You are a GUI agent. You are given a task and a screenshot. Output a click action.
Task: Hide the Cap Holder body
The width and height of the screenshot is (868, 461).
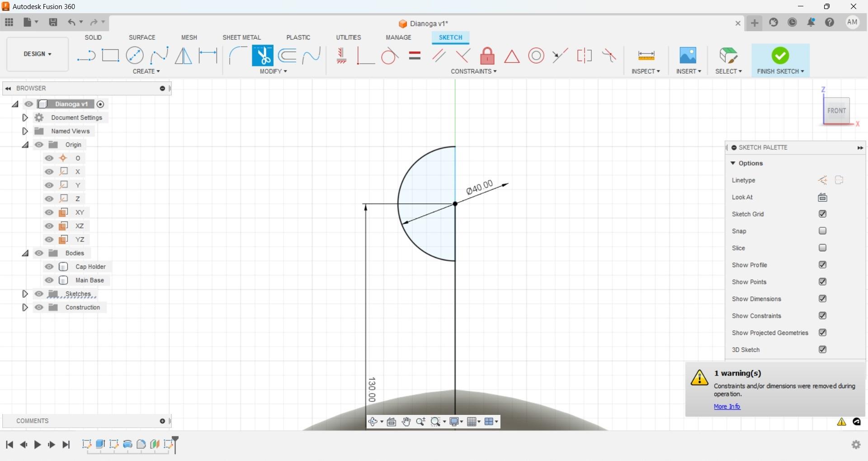coord(49,267)
